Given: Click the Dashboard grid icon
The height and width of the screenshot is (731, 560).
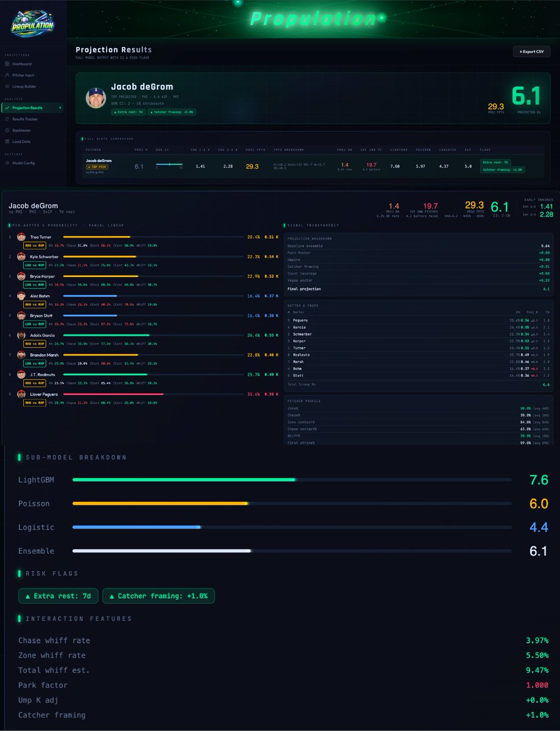Looking at the screenshot, I should [x=7, y=64].
